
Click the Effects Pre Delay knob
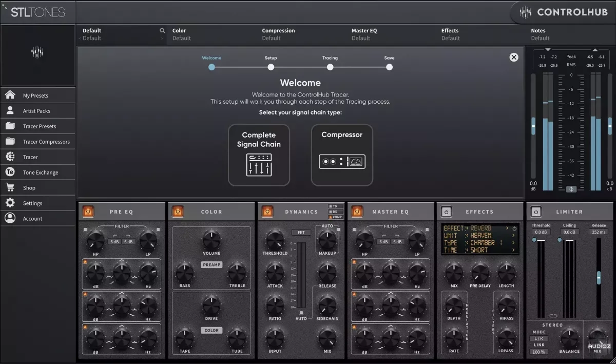pos(480,273)
